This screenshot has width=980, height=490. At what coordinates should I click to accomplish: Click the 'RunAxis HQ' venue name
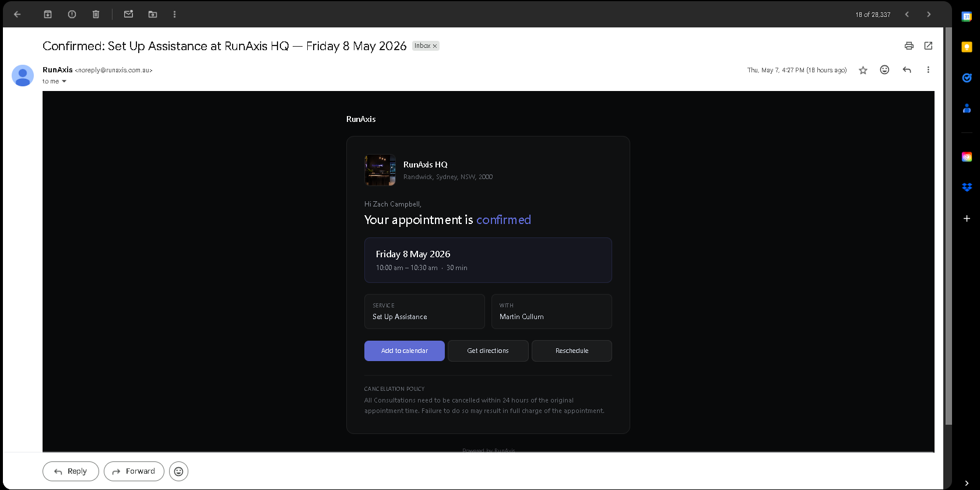tap(426, 164)
